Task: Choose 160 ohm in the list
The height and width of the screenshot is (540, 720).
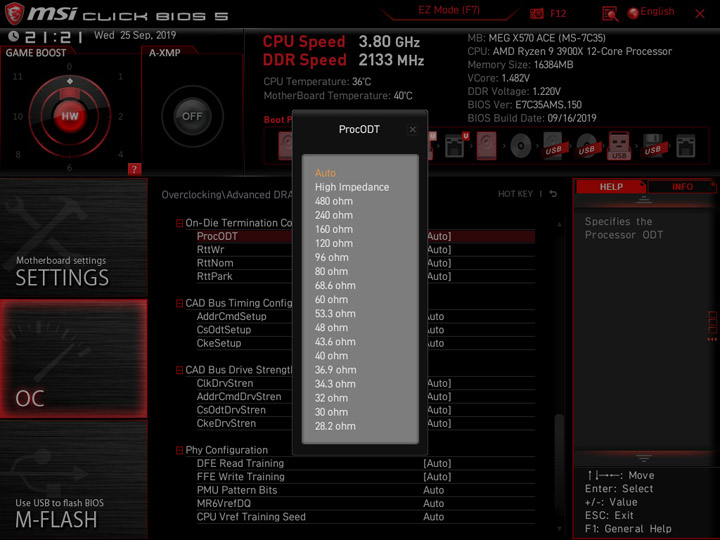Action: tap(334, 230)
